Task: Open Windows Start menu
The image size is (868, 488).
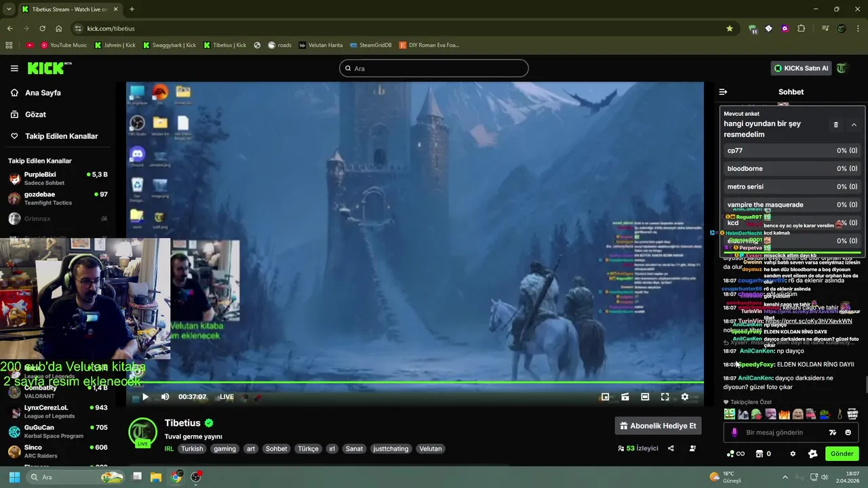Action: coord(14,477)
